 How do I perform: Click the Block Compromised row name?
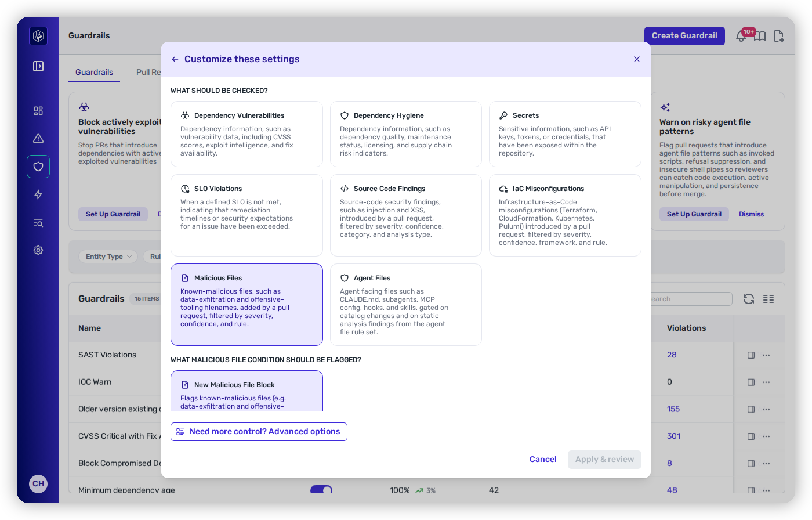119,463
